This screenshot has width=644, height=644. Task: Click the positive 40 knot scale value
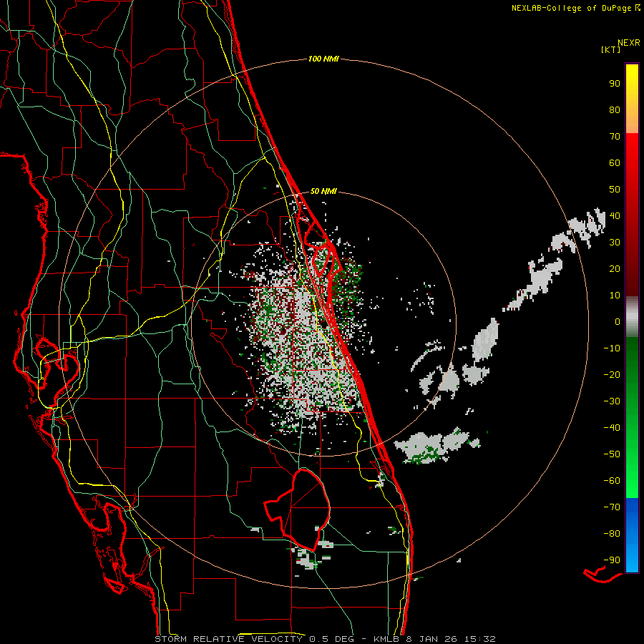[x=615, y=215]
